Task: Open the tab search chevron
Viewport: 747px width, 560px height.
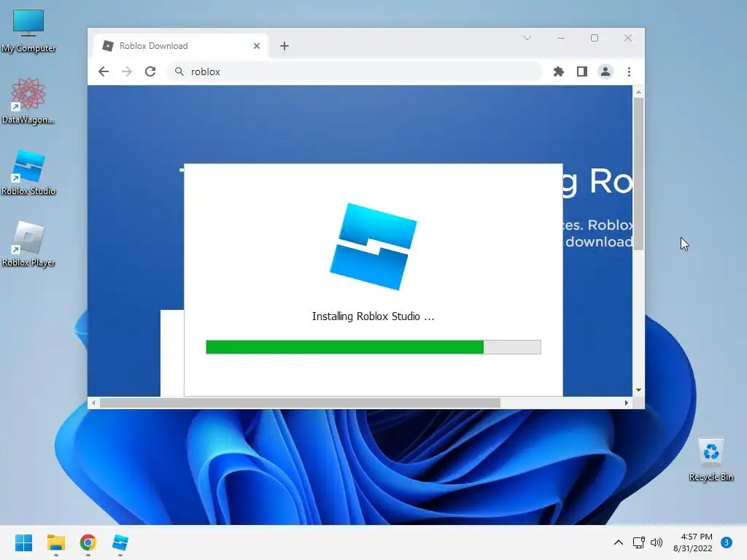Action: point(527,38)
